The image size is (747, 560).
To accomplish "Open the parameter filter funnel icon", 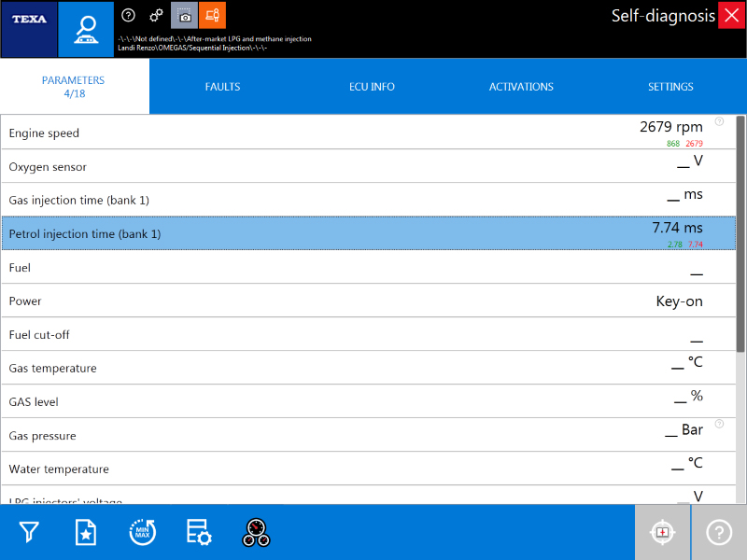I will pyautogui.click(x=30, y=532).
